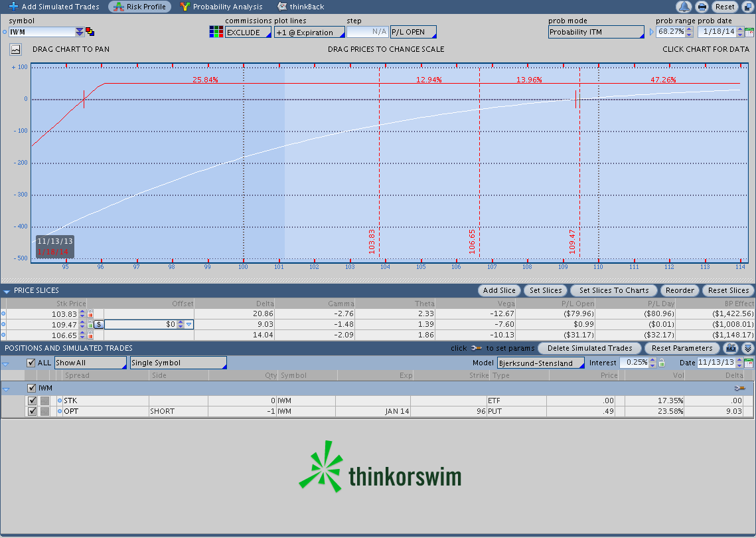Click the blue triangle arrow before prob range

(651, 32)
